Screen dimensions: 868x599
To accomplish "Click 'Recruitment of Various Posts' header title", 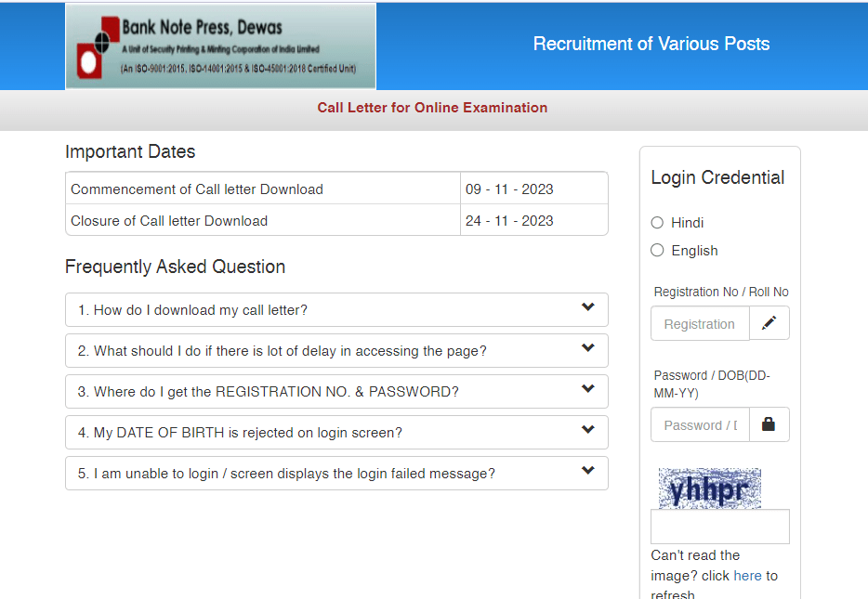I will tap(651, 44).
